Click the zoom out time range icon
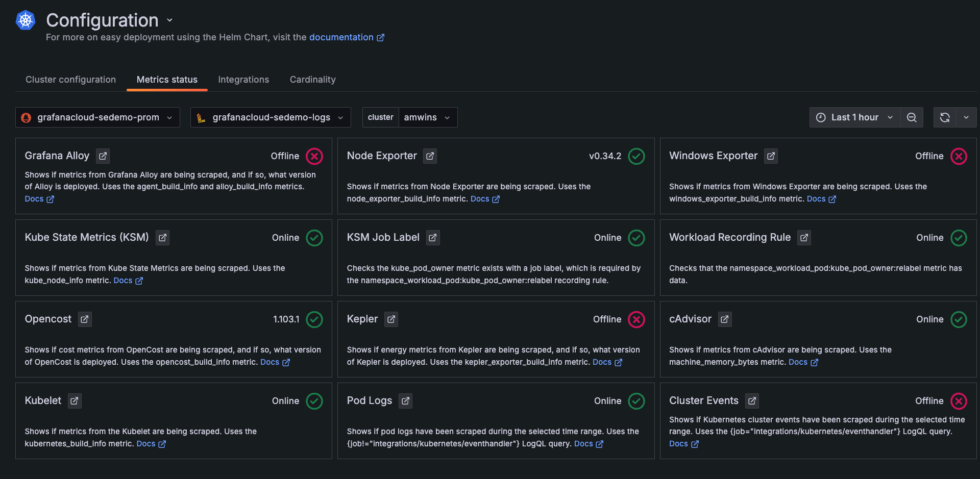980x479 pixels. [x=912, y=117]
